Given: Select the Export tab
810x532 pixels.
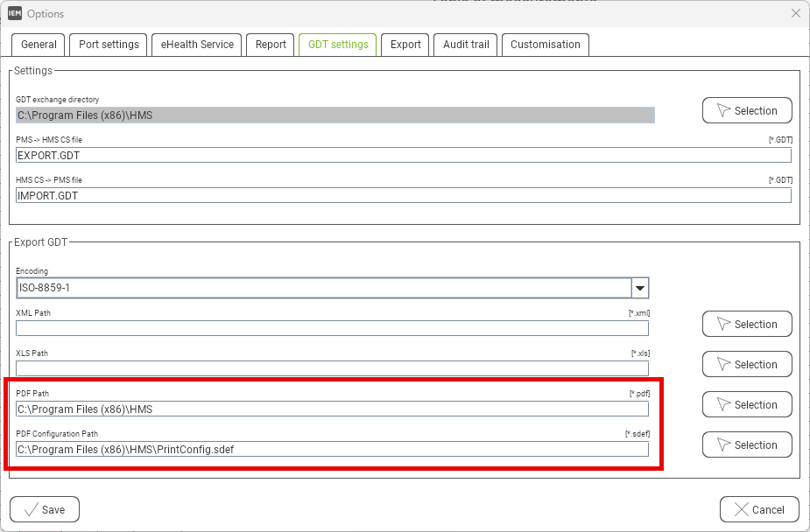Looking at the screenshot, I should click(405, 45).
